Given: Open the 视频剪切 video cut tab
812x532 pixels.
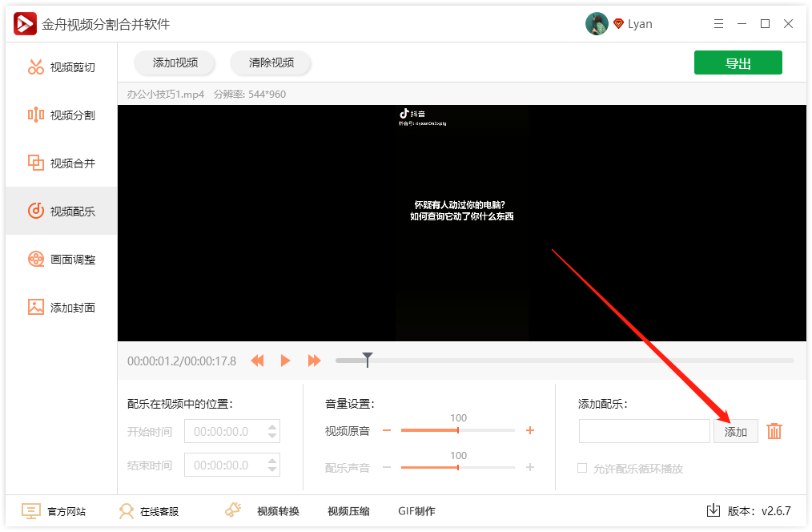Looking at the screenshot, I should [x=61, y=67].
